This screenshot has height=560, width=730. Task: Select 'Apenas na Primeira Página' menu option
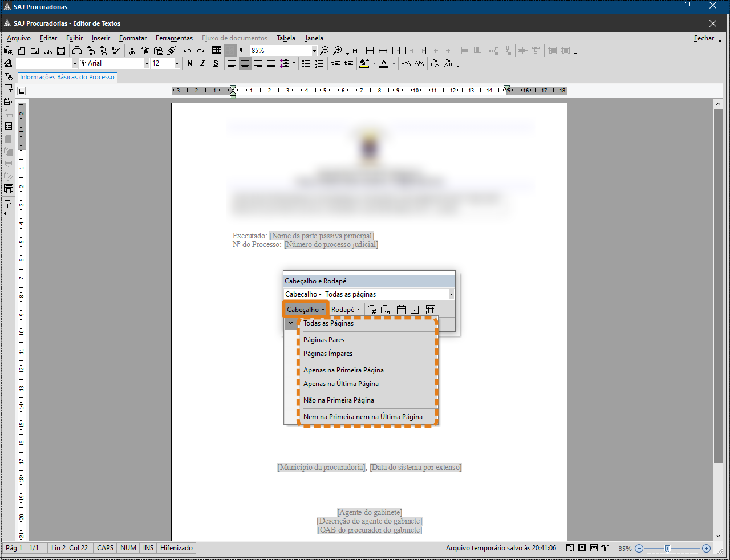343,370
